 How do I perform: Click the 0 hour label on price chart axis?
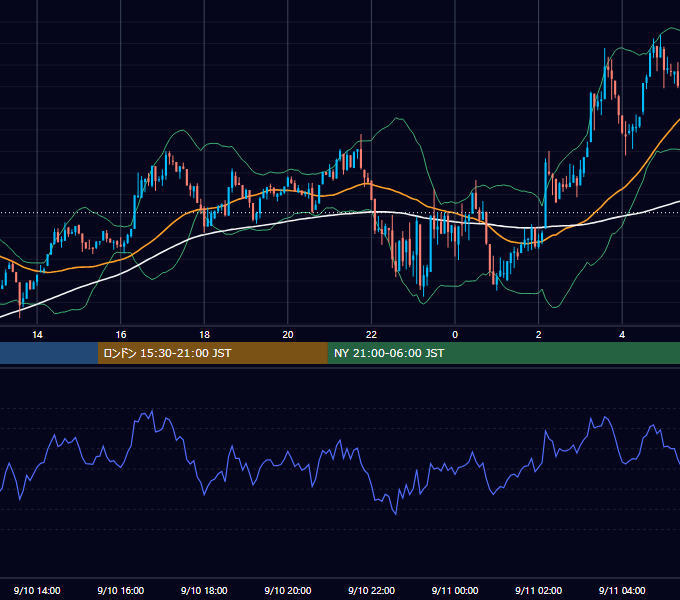[x=455, y=335]
